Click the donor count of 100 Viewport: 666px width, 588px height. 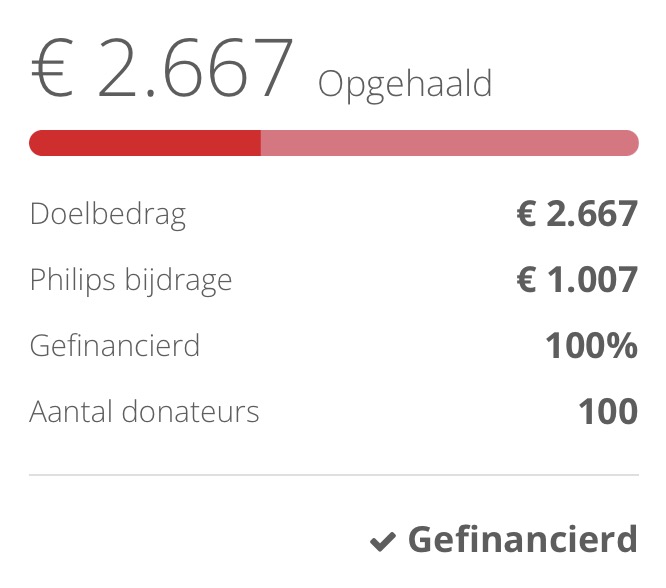point(608,411)
